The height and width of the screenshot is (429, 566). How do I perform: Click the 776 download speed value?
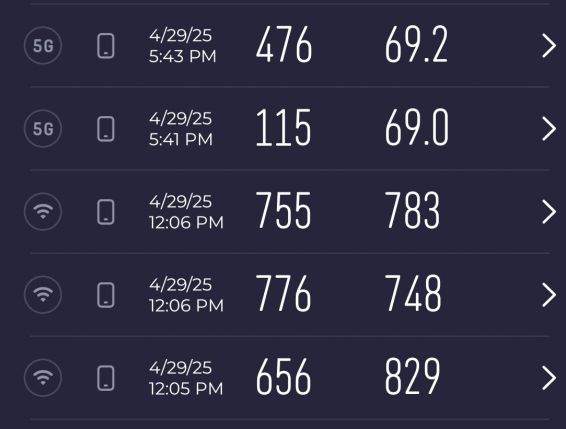[284, 293]
